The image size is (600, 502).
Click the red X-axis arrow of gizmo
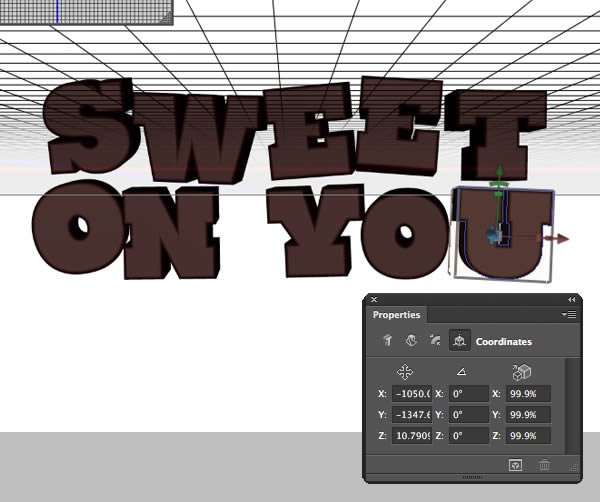click(x=562, y=239)
